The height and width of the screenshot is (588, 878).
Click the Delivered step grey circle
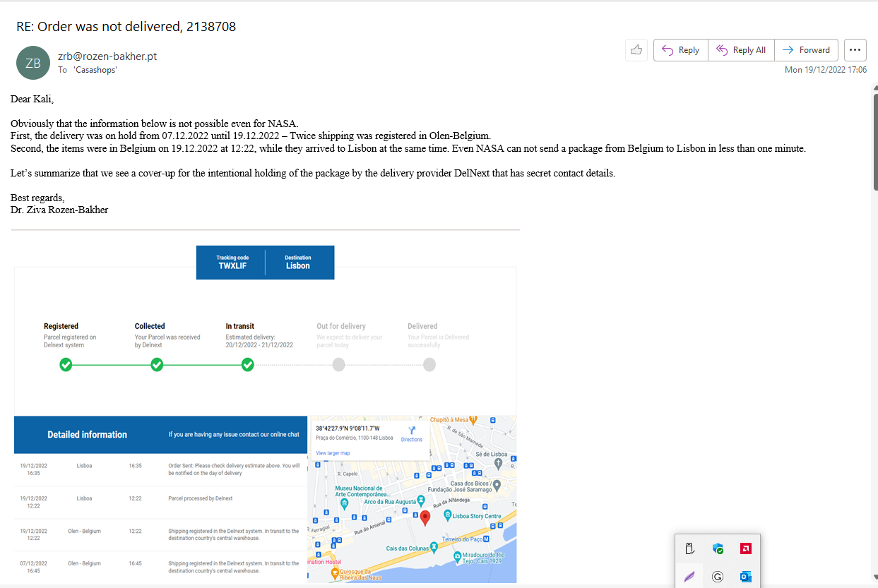point(429,365)
